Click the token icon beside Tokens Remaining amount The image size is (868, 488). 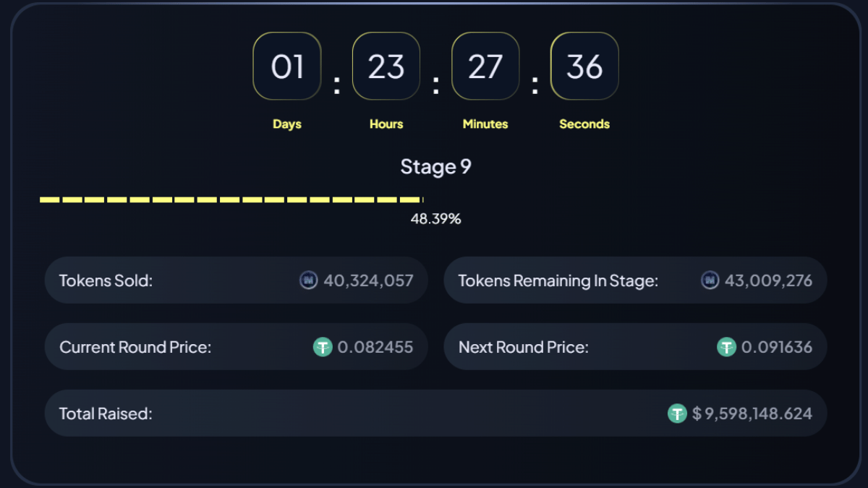click(710, 281)
